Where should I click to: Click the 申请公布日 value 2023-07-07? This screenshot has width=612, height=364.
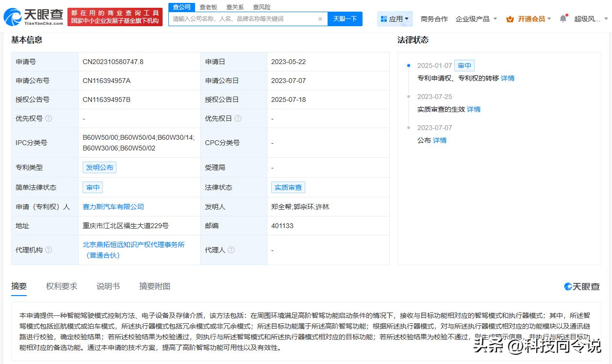(288, 81)
